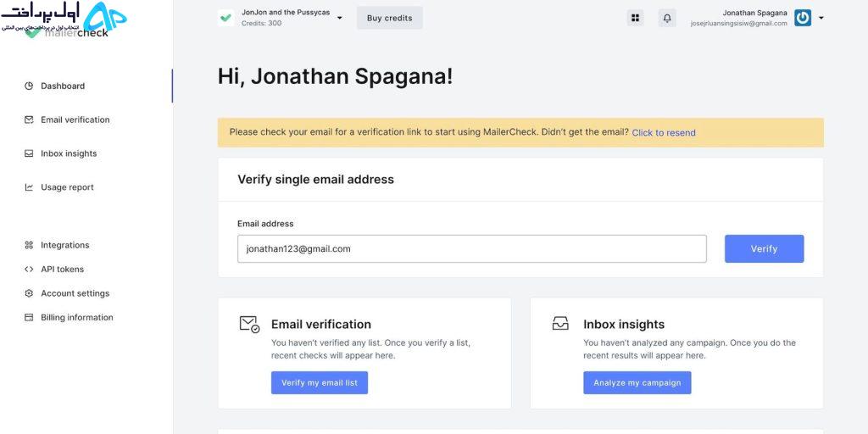Open Inbox insights in sidebar menu
The image size is (868, 434).
coord(60,153)
